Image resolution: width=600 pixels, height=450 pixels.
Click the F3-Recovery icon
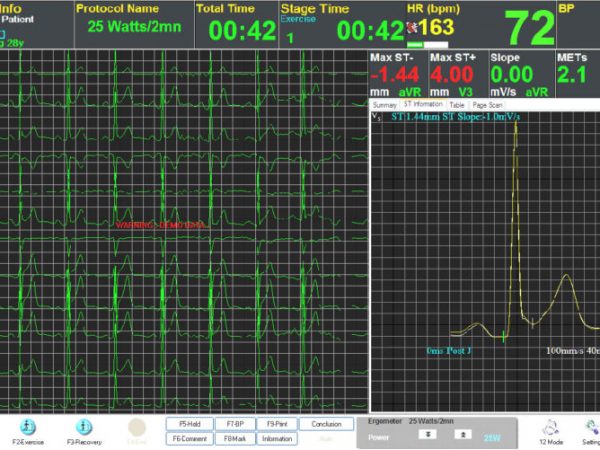click(86, 427)
